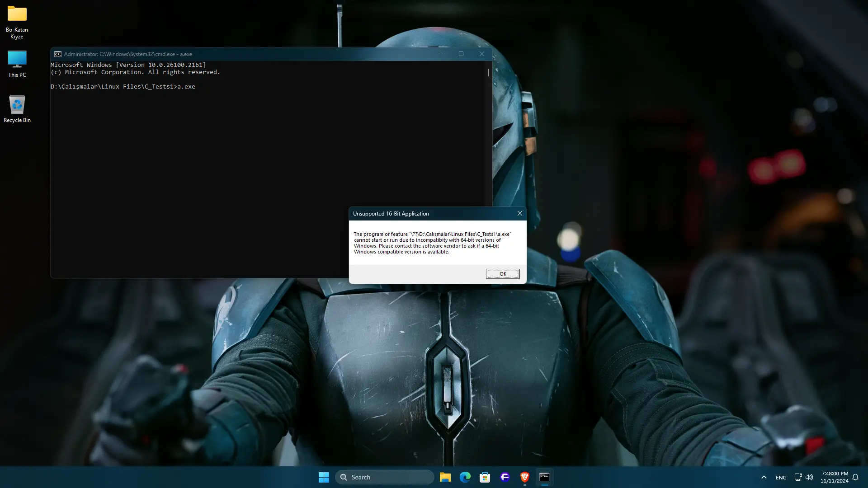This screenshot has height=488, width=868.
Task: Close the Unsupported 16-Bit Application dialog
Action: point(520,213)
